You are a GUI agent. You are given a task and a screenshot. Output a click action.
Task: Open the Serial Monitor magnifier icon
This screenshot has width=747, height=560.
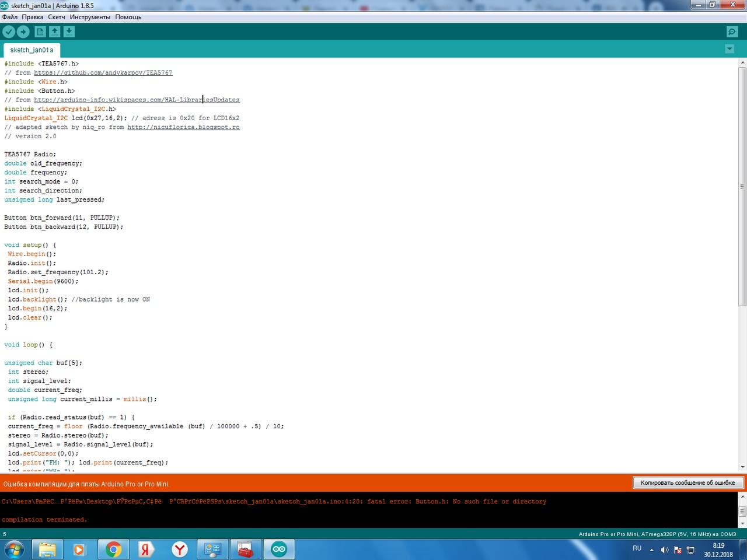(732, 32)
